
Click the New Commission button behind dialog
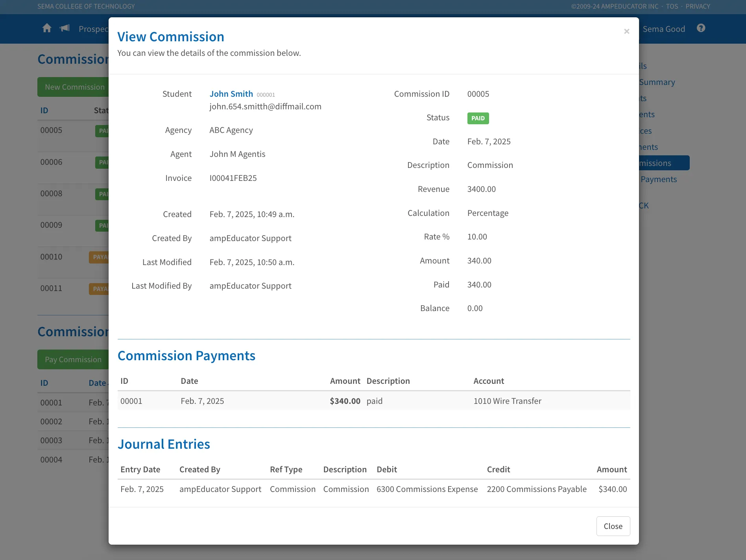[73, 87]
